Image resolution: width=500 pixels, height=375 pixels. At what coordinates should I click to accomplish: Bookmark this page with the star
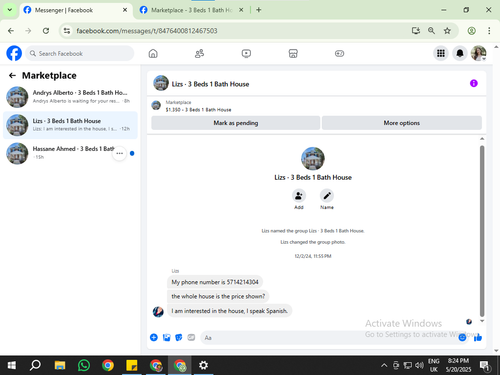click(x=447, y=31)
